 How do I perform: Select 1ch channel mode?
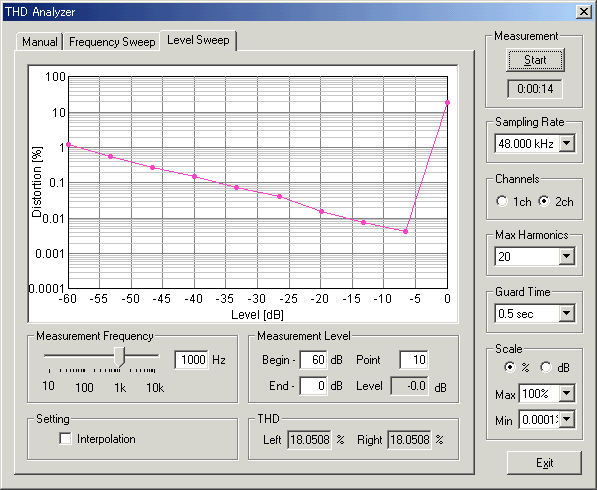click(502, 201)
